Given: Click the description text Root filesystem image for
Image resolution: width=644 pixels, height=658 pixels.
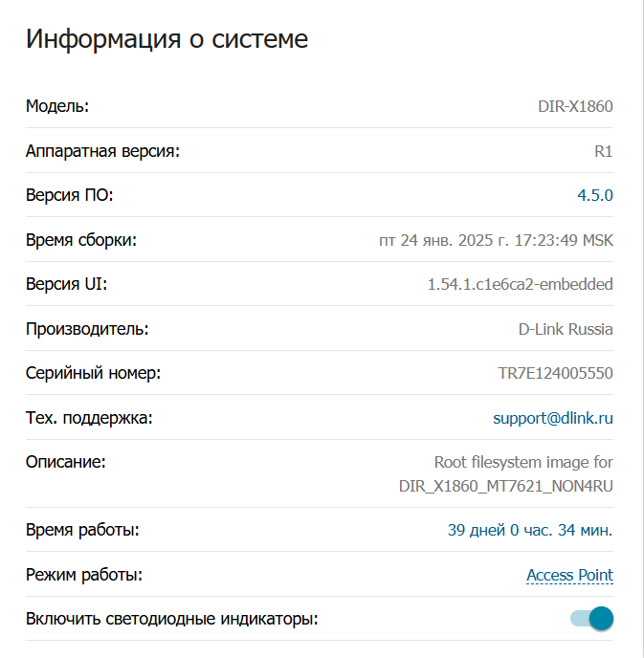Looking at the screenshot, I should tap(523, 463).
